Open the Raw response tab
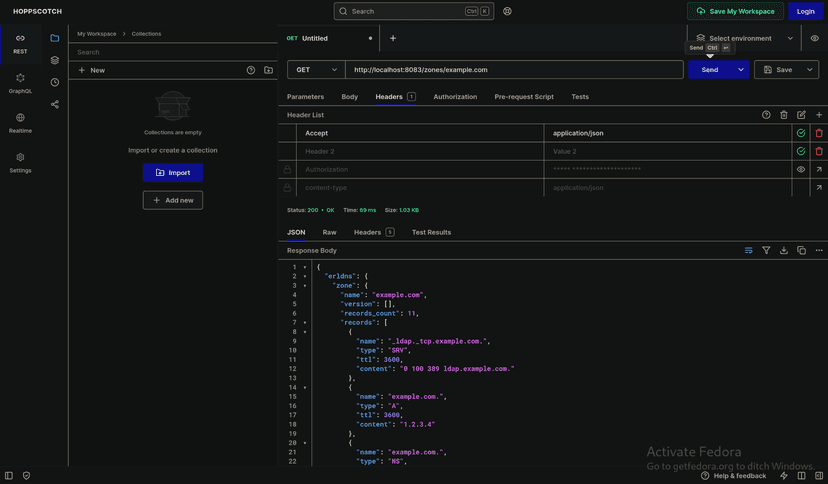 [x=329, y=232]
